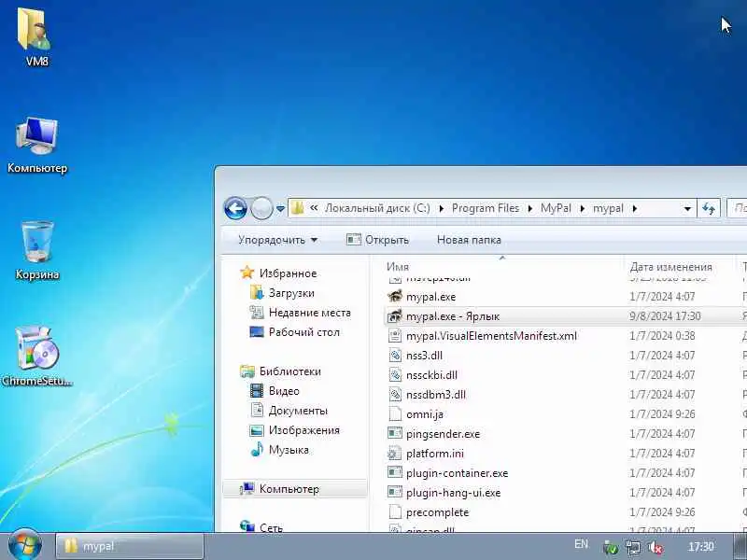Select the plugin-hang-ui.exe file icon
Viewport: 747px width, 560px height.
click(x=395, y=493)
